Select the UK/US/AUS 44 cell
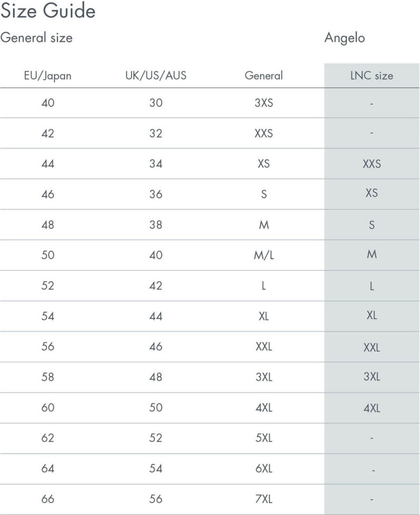This screenshot has height=515, width=420. [155, 316]
